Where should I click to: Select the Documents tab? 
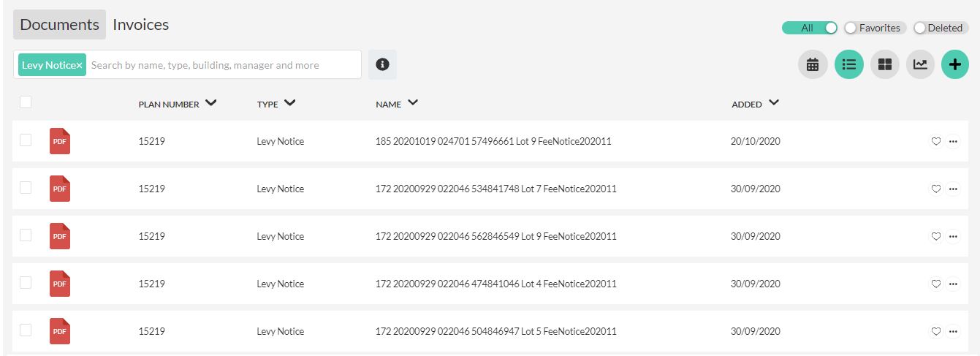(x=59, y=25)
